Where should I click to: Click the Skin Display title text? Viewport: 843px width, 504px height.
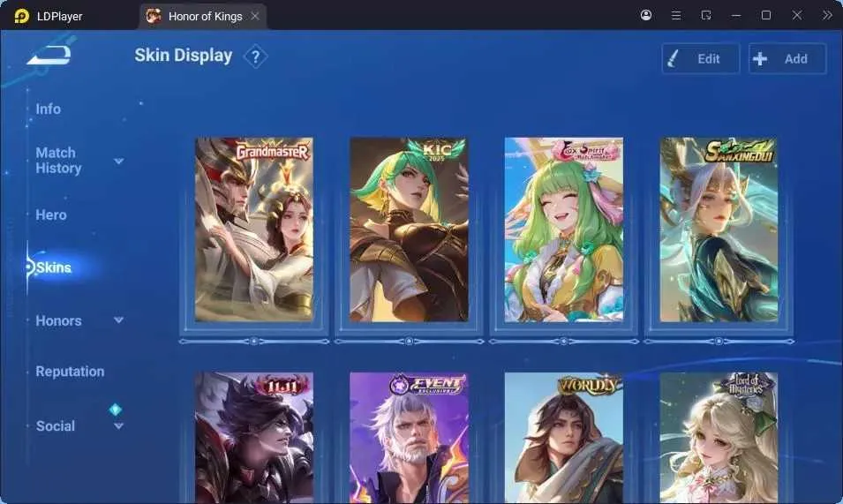(x=184, y=56)
